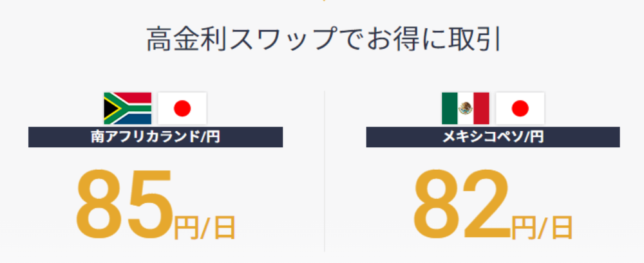Click the 円/日 unit after 85
This screenshot has width=644, height=263.
point(205,228)
